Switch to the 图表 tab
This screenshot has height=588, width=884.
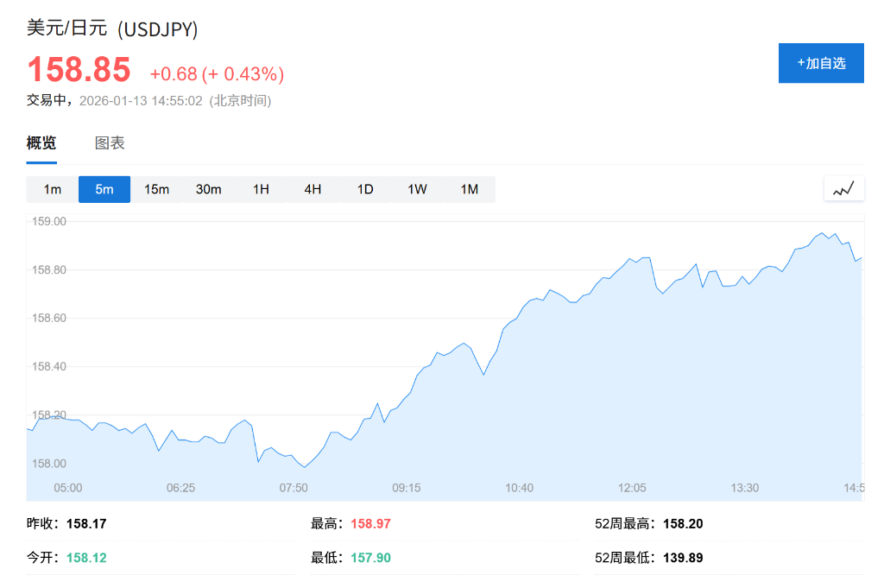[112, 143]
